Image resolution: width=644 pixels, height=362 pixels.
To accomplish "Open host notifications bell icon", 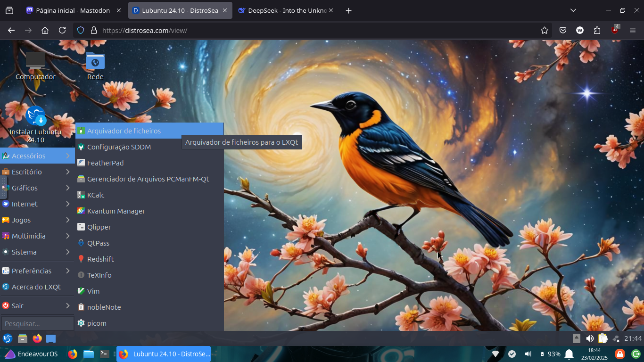I will [x=569, y=354].
